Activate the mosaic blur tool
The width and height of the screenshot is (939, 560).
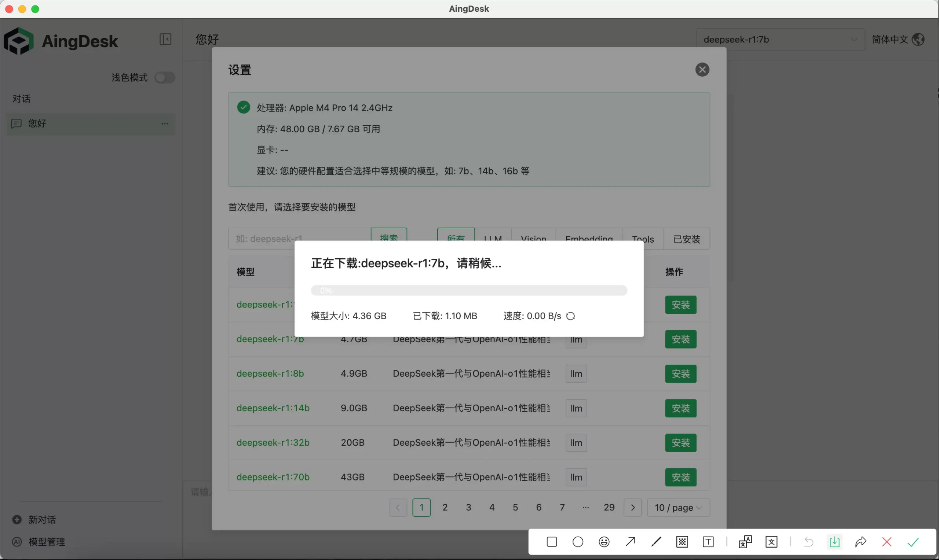click(682, 542)
